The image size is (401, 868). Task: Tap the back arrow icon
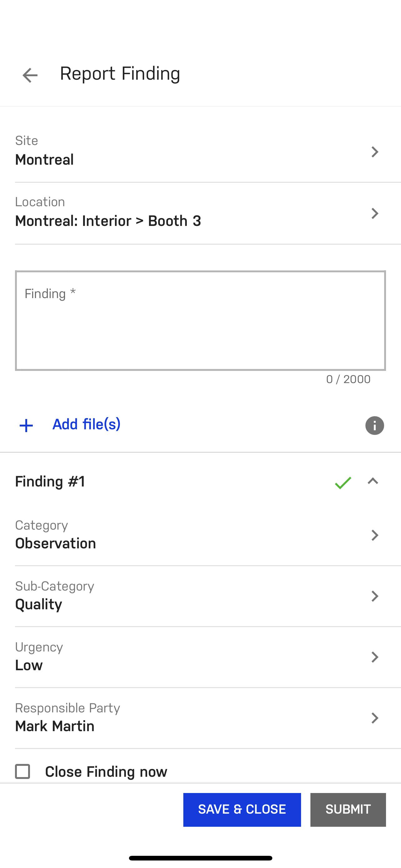click(30, 75)
